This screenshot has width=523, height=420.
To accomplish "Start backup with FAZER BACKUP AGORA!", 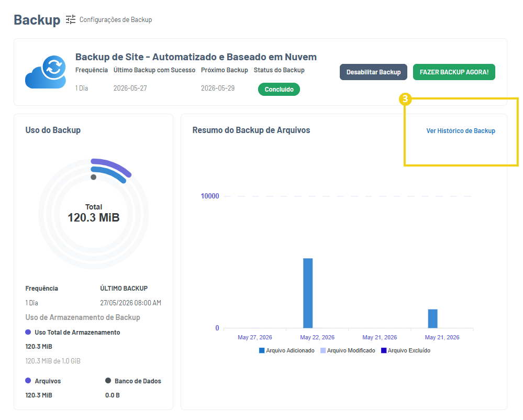I will pyautogui.click(x=454, y=72).
